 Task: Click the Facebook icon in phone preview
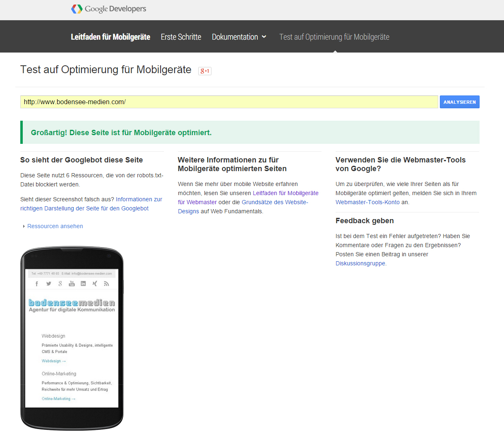click(37, 284)
